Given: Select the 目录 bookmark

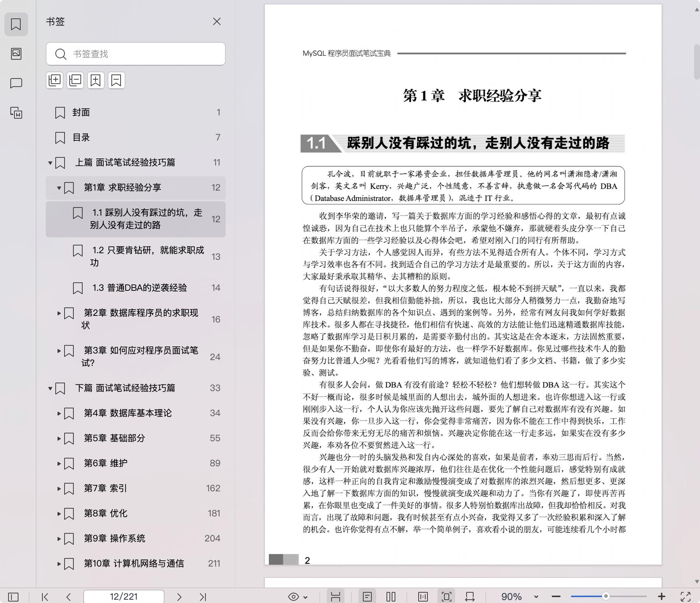Looking at the screenshot, I should [x=136, y=137].
